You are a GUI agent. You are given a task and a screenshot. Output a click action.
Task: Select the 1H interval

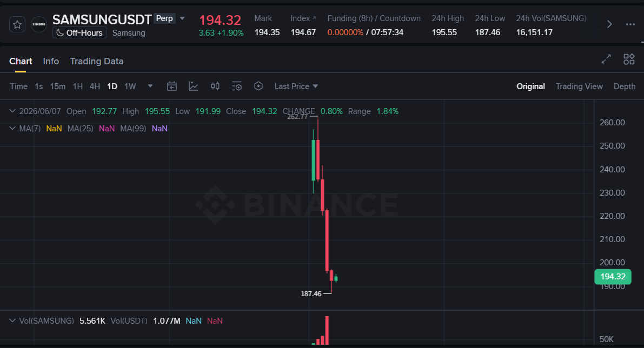[78, 86]
